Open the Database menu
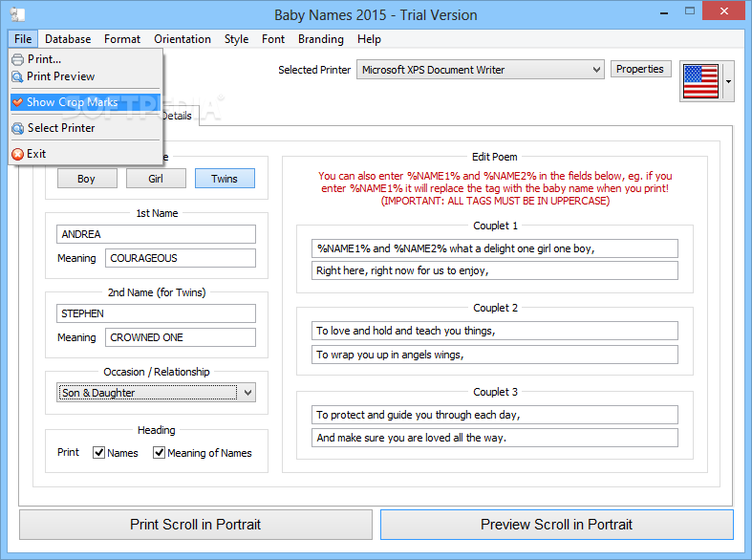The image size is (752, 560). (68, 39)
